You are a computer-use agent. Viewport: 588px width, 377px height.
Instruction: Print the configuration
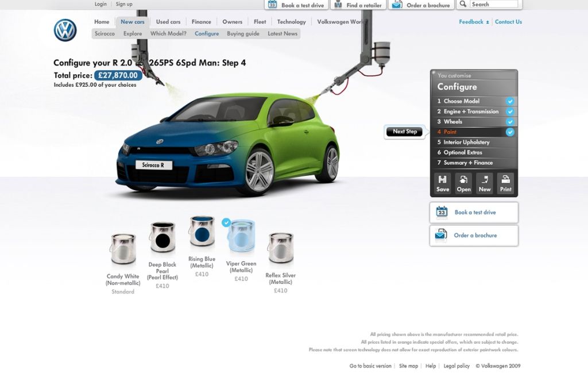click(x=505, y=183)
